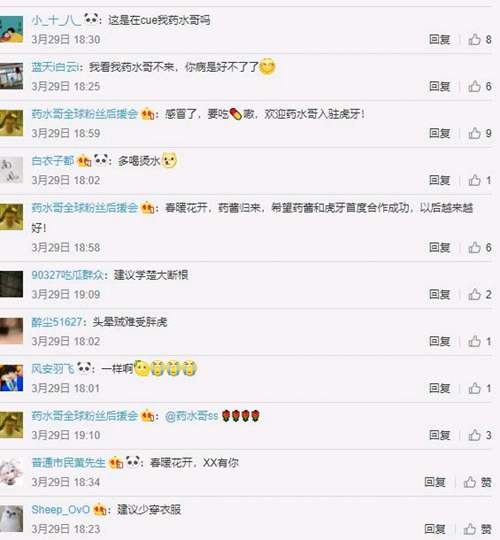Reply to 小_十_八_'s comment
The image size is (500, 540).
(440, 39)
